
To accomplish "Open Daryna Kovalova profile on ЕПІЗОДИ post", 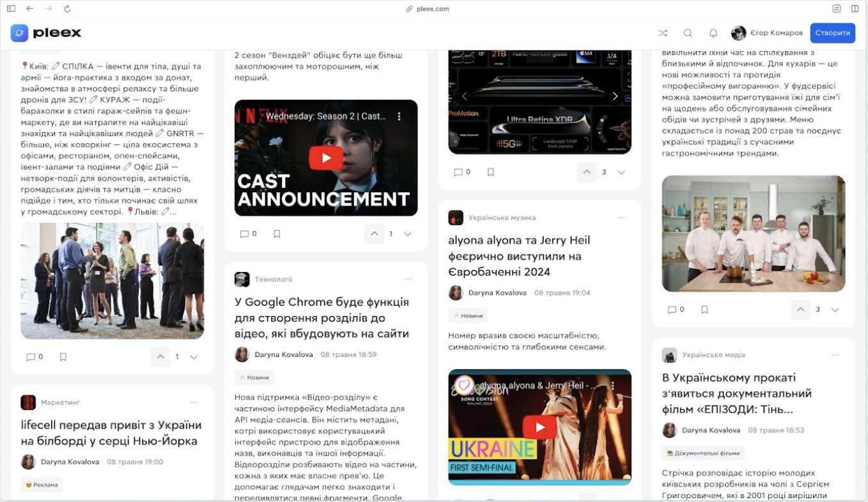I will (x=711, y=430).
